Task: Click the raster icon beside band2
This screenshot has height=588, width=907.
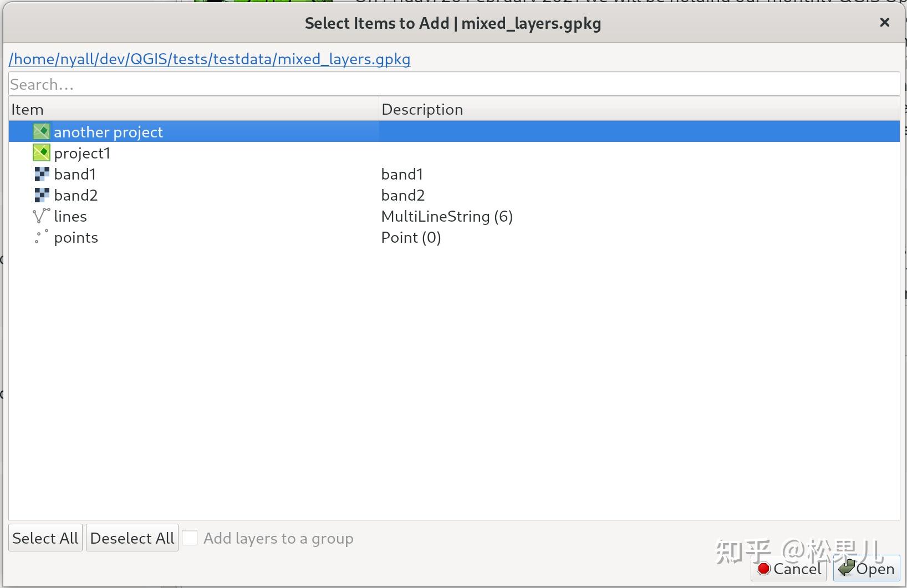Action: (42, 195)
